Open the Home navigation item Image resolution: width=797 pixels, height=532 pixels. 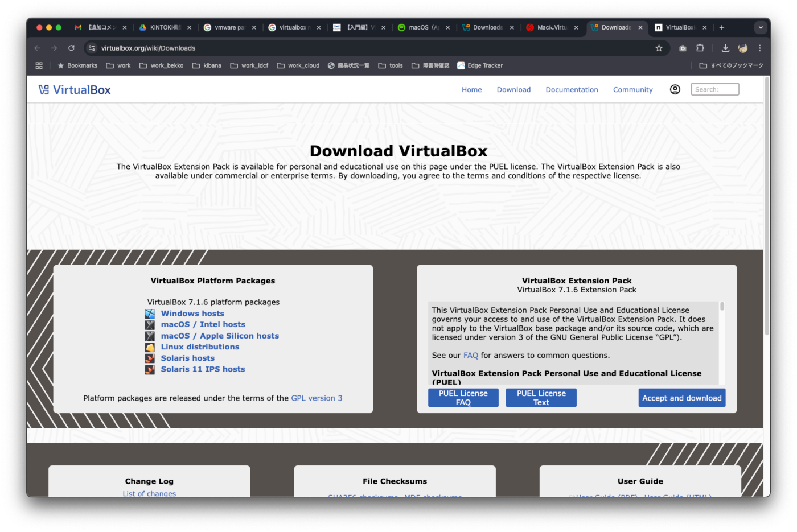pos(471,90)
